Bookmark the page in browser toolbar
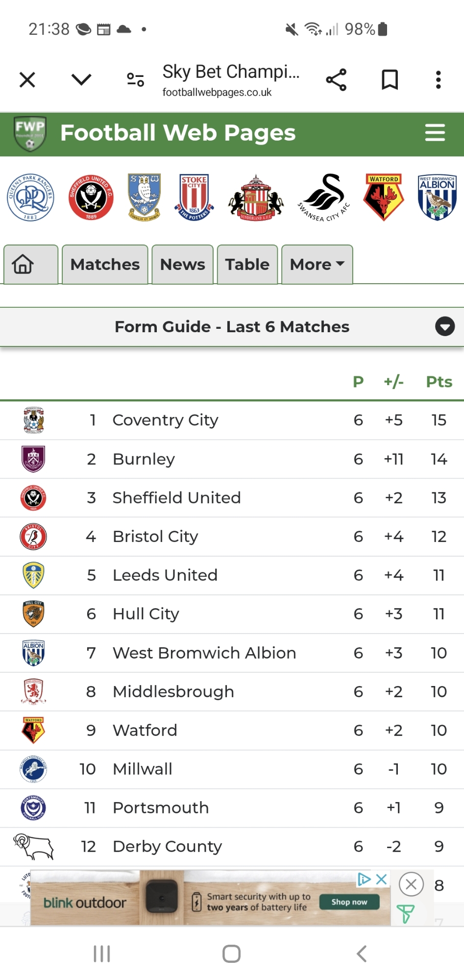Image resolution: width=464 pixels, height=980 pixels. tap(390, 80)
